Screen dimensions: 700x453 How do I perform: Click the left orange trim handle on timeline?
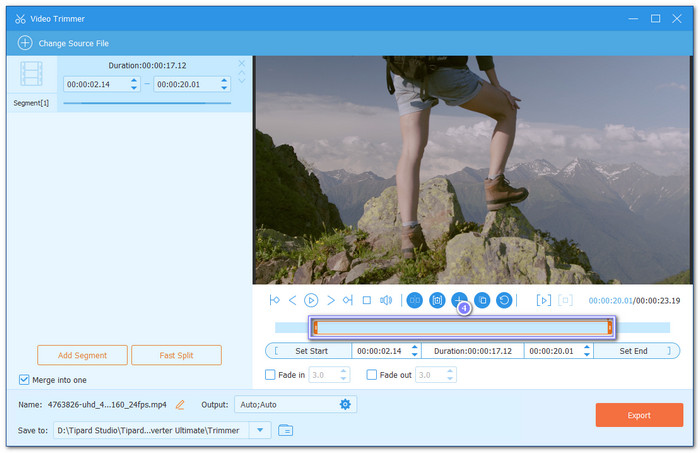pos(316,328)
